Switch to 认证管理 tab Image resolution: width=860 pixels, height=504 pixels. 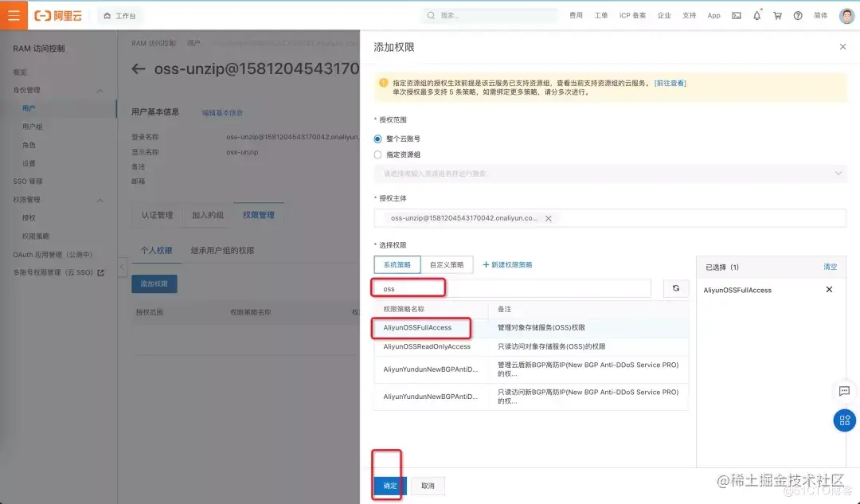(x=157, y=215)
